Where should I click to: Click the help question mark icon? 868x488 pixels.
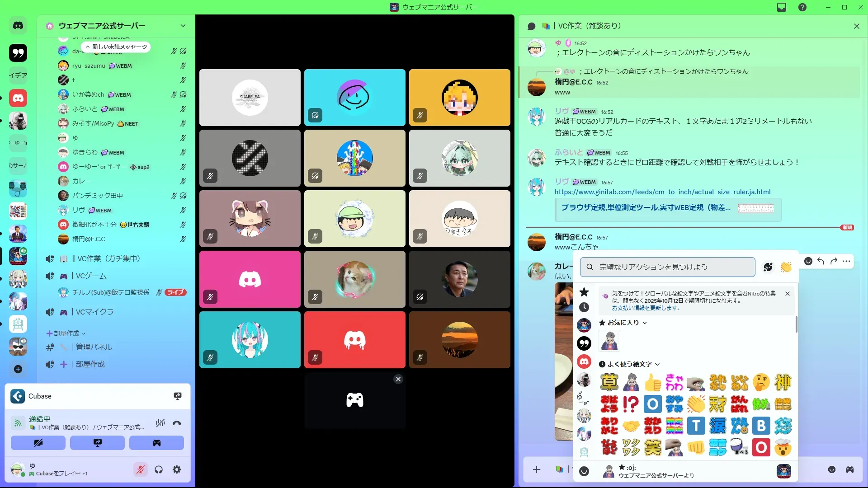(802, 7)
